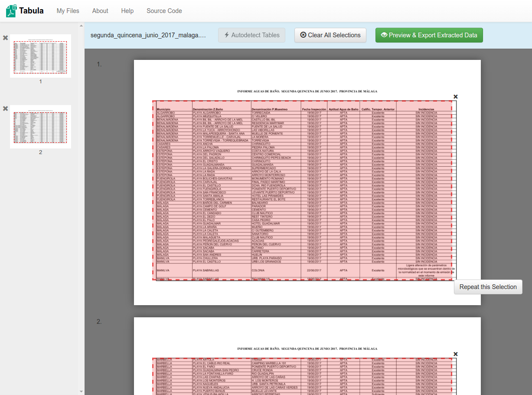532x395 pixels.
Task: Select page 1 thumbnail in sidebar
Action: pos(40,56)
